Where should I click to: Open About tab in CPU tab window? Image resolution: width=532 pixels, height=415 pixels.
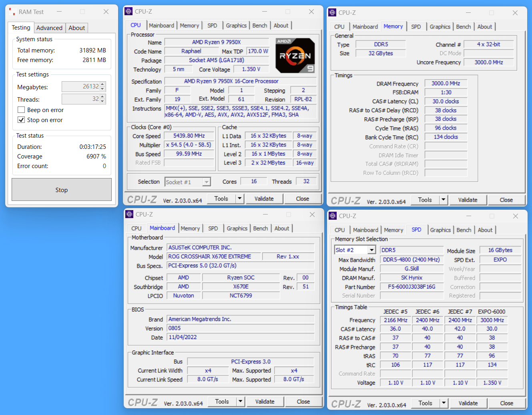click(281, 26)
